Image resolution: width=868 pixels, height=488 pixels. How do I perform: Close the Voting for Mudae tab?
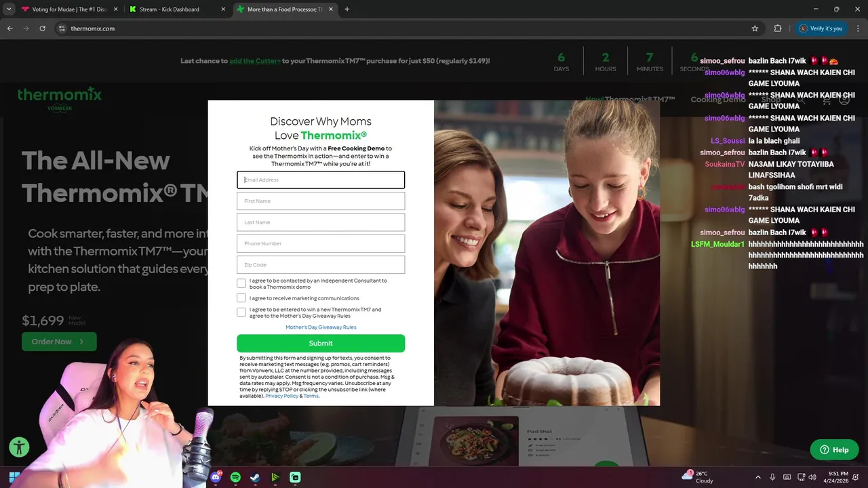click(115, 9)
